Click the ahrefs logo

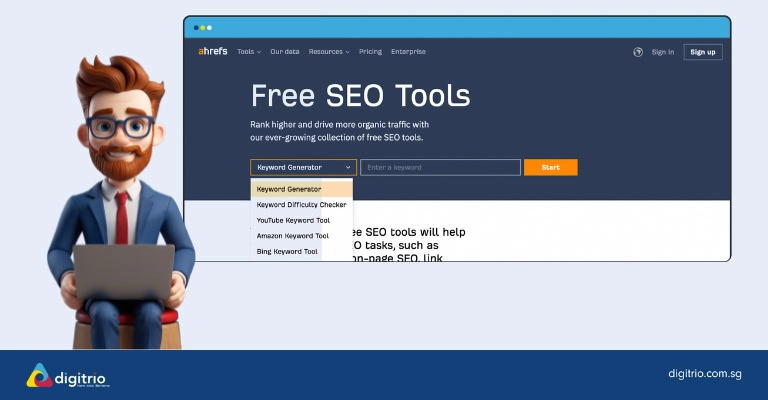[x=213, y=51]
